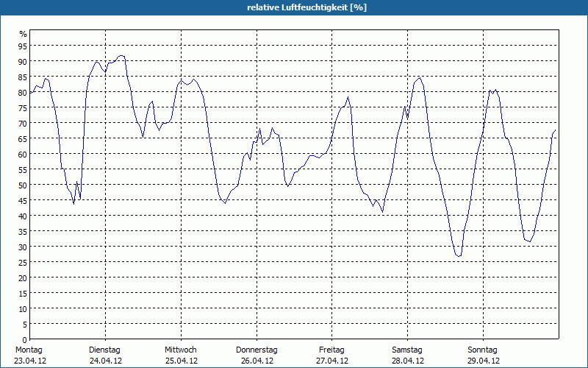The image size is (588, 368).
Task: Pick the 'Samstag' day label
Action: coord(407,350)
